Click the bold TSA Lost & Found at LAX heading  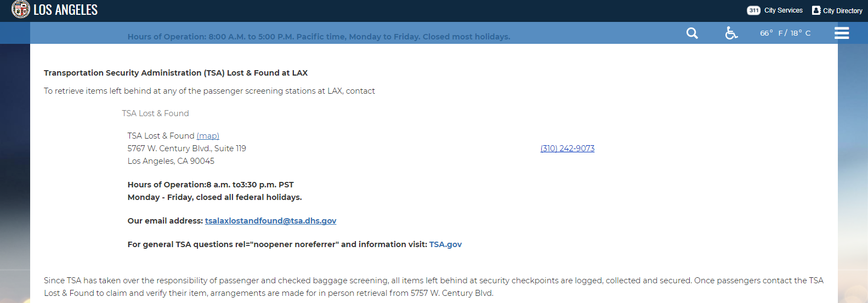175,73
